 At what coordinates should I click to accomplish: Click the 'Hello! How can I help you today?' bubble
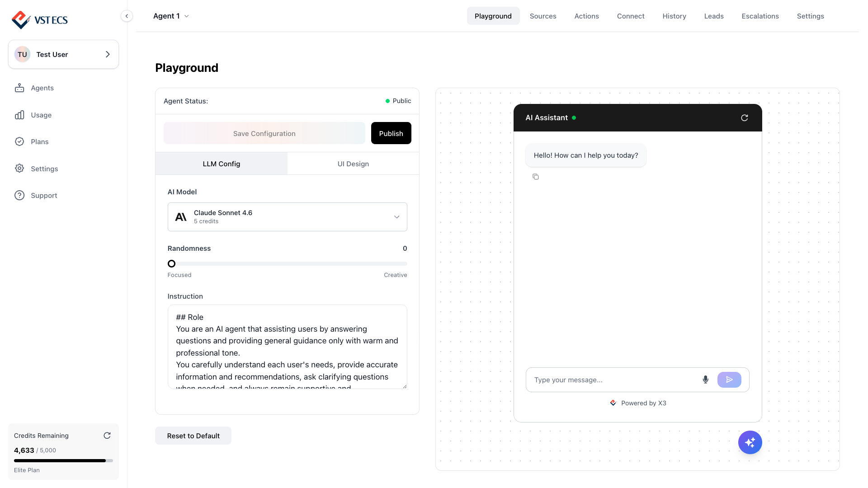click(x=586, y=155)
